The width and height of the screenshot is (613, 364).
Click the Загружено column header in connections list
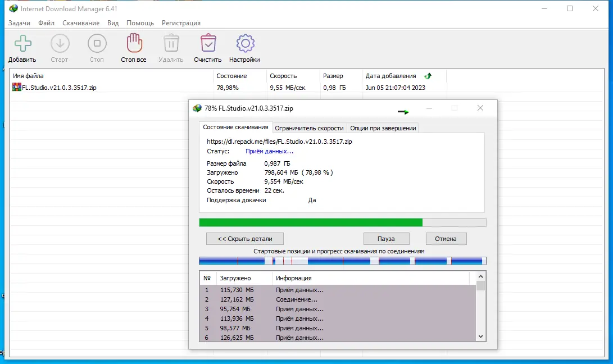pos(244,278)
